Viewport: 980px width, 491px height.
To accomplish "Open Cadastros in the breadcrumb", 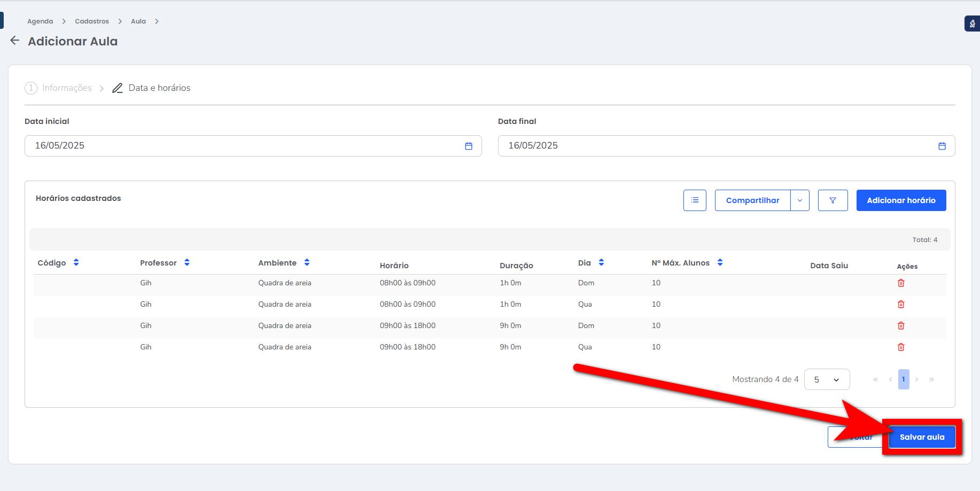I will [x=92, y=21].
